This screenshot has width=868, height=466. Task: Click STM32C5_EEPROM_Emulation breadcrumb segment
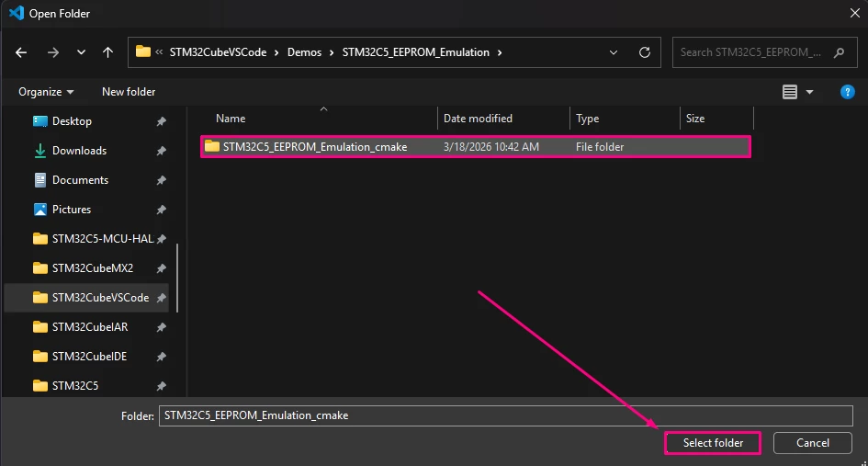coord(416,52)
